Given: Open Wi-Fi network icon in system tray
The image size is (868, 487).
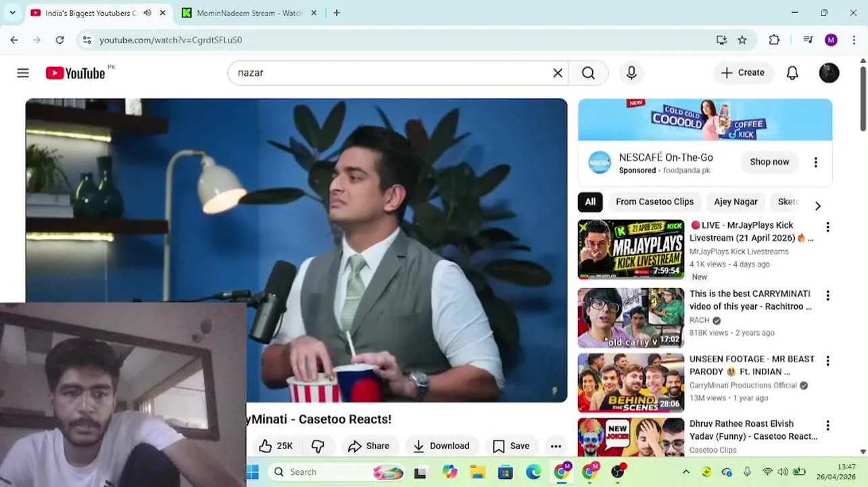Looking at the screenshot, I should [767, 471].
